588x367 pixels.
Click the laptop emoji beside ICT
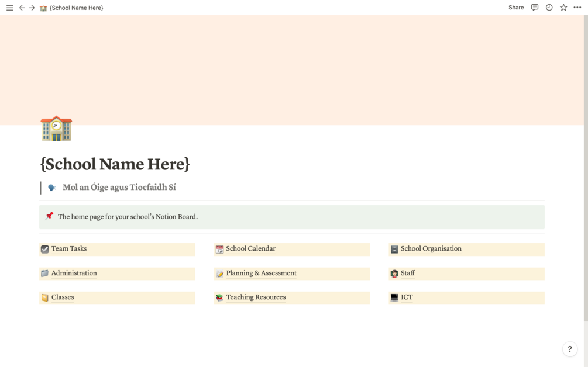click(394, 297)
